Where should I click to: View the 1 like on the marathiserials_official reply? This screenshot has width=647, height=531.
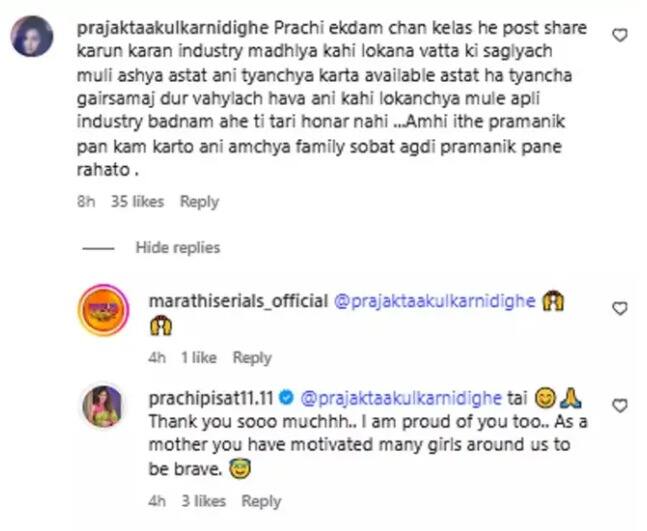[199, 357]
